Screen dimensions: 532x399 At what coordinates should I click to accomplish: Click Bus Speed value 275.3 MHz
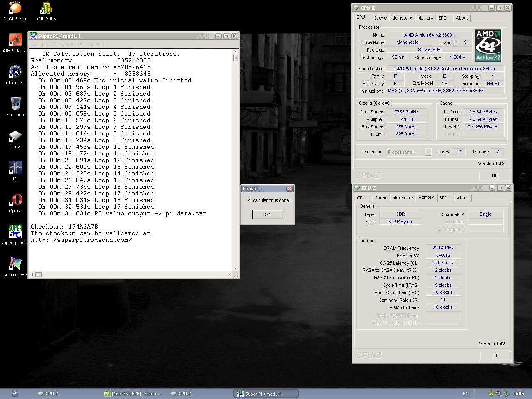406,127
